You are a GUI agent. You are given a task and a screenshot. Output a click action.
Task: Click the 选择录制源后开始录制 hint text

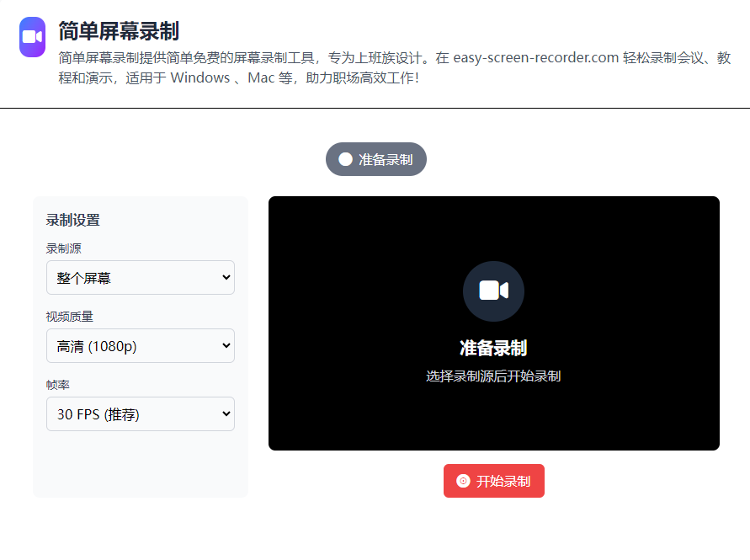point(493,376)
